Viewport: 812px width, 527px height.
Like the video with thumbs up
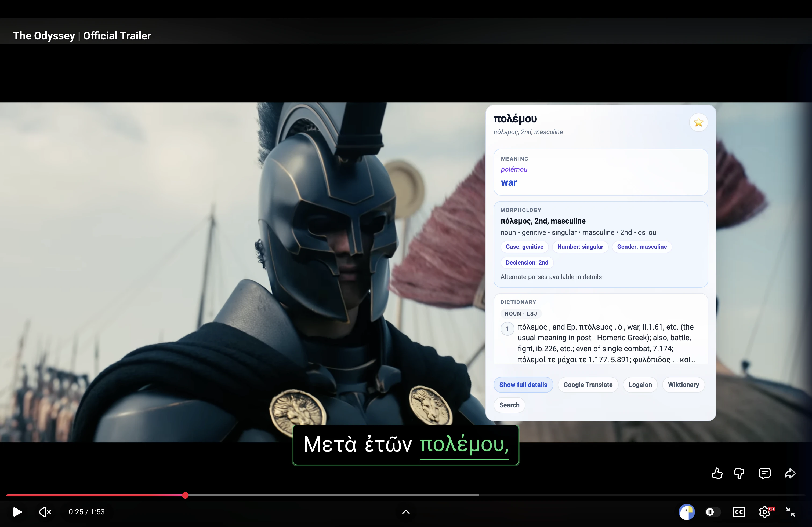(x=717, y=473)
